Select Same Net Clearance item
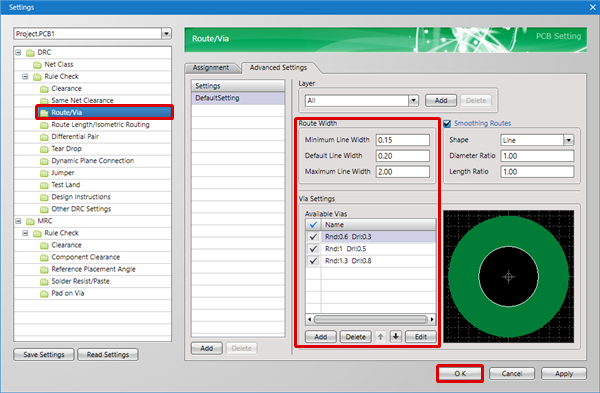 click(x=82, y=101)
